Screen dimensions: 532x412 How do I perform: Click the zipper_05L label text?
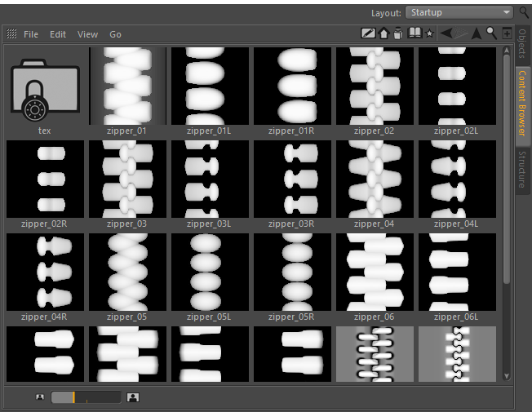coord(209,317)
